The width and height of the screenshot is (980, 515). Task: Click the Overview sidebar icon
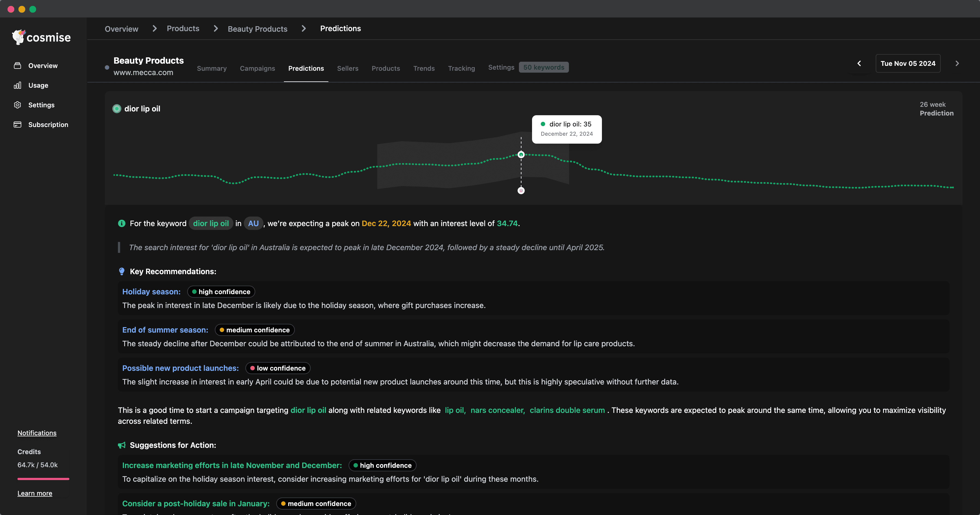point(17,66)
